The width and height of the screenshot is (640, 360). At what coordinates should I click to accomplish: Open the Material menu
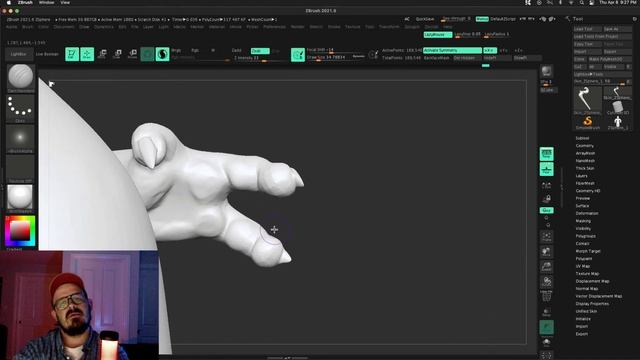click(217, 27)
